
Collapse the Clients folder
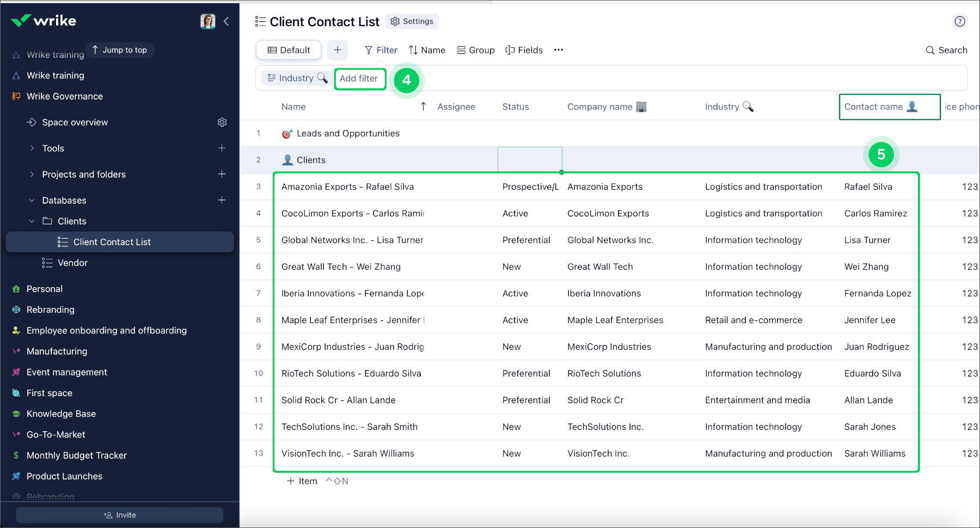pyautogui.click(x=32, y=221)
